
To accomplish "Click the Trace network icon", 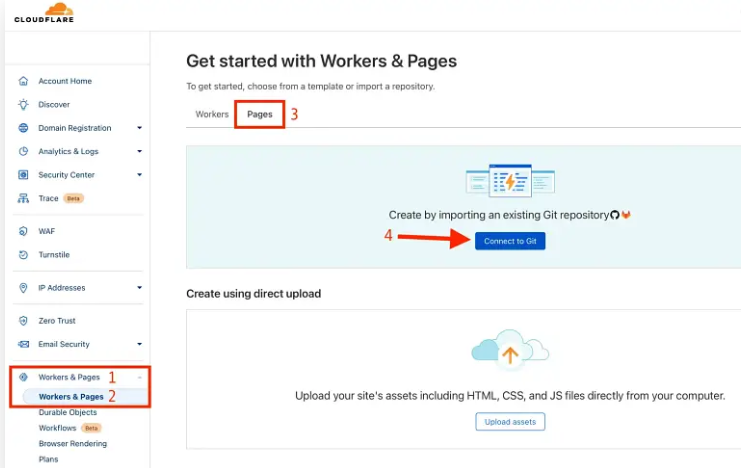I will pos(23,198).
